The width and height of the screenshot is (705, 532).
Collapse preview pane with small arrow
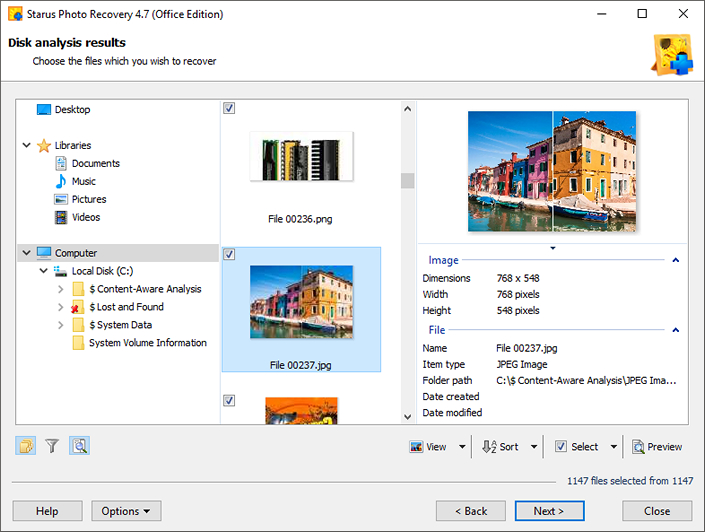pos(553,248)
